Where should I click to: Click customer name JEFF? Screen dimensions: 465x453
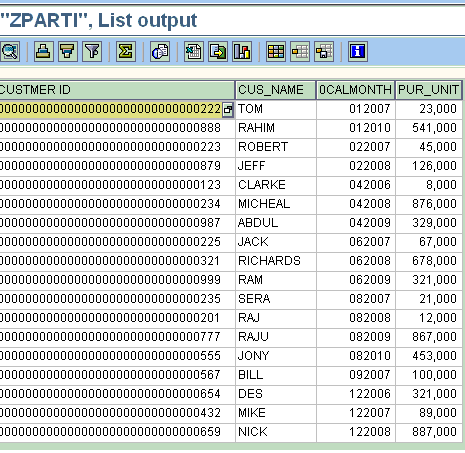pos(252,166)
